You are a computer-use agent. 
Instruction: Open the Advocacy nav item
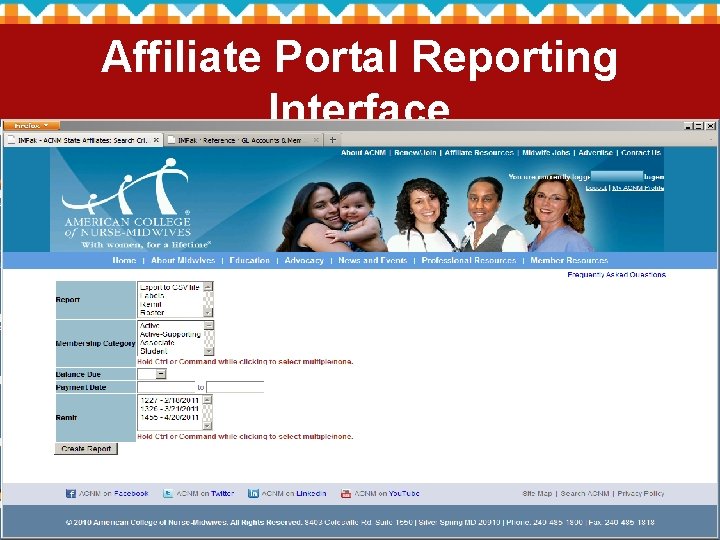[x=304, y=260]
